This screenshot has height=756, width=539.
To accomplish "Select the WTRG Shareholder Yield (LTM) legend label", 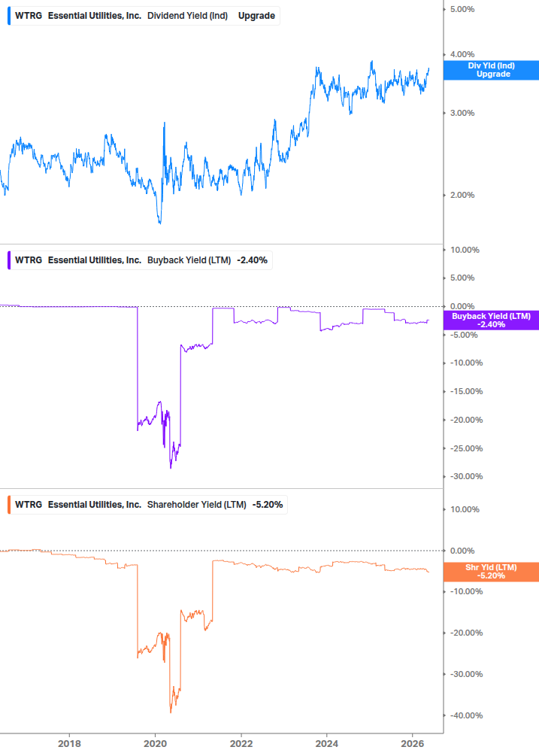I will click(x=147, y=504).
